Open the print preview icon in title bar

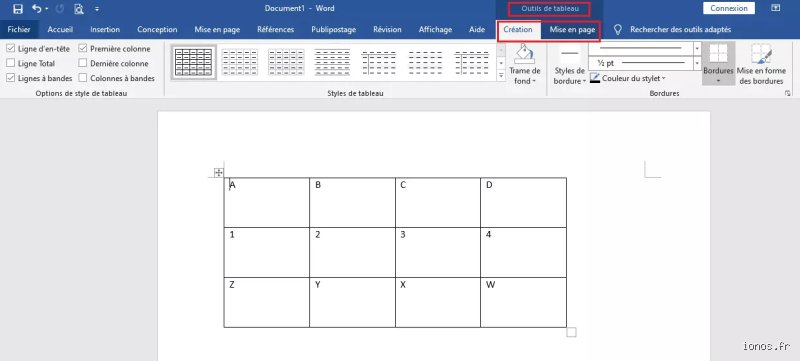pyautogui.click(x=78, y=9)
